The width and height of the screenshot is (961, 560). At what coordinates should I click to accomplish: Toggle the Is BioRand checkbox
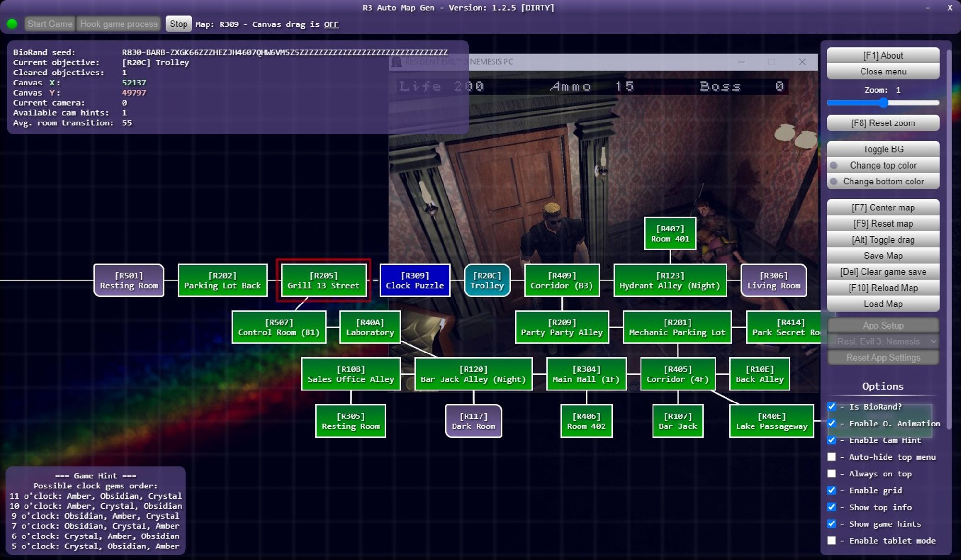(x=832, y=407)
